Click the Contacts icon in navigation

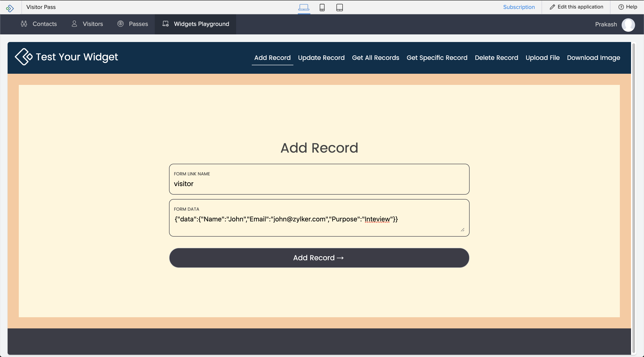24,24
